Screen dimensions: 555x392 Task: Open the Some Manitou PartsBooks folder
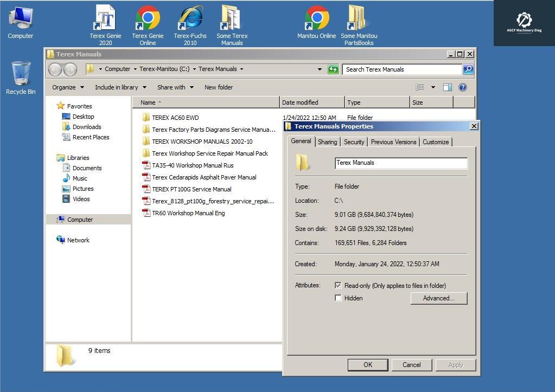pyautogui.click(x=358, y=18)
